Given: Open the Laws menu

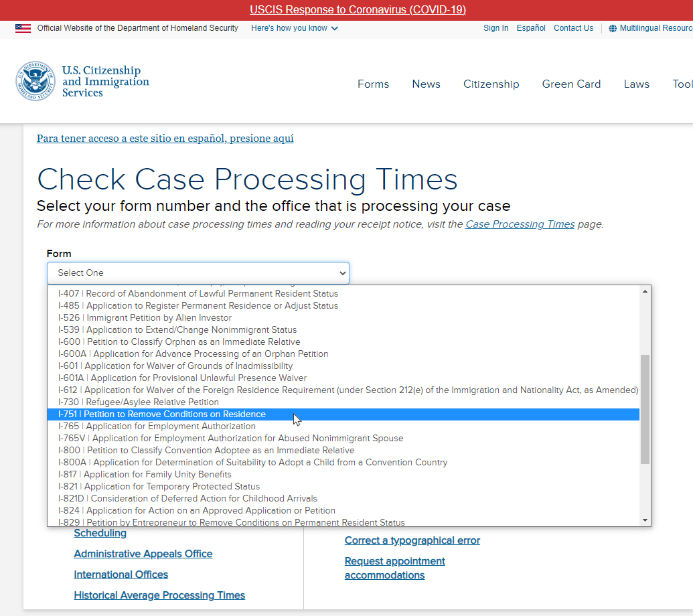Looking at the screenshot, I should [637, 84].
